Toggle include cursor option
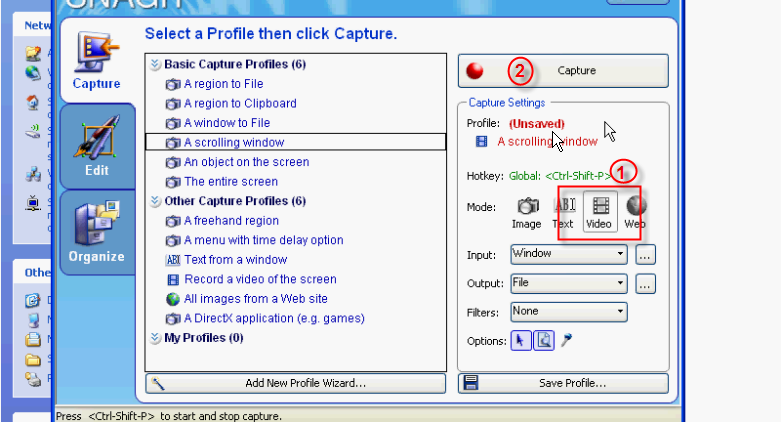The width and height of the screenshot is (781, 422). point(521,341)
